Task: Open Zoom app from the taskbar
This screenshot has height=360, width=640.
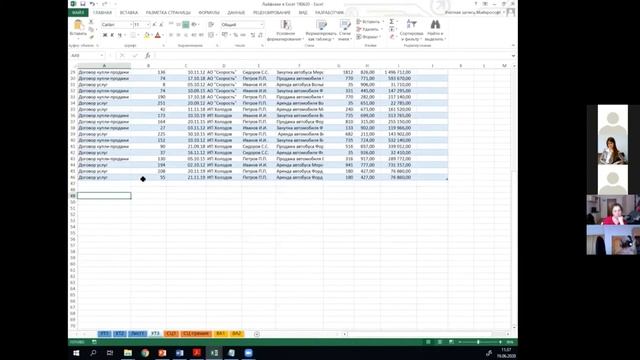Action: click(248, 353)
